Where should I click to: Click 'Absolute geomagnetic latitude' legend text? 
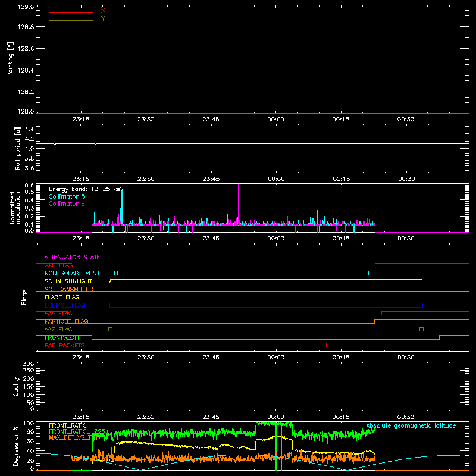click(x=411, y=425)
